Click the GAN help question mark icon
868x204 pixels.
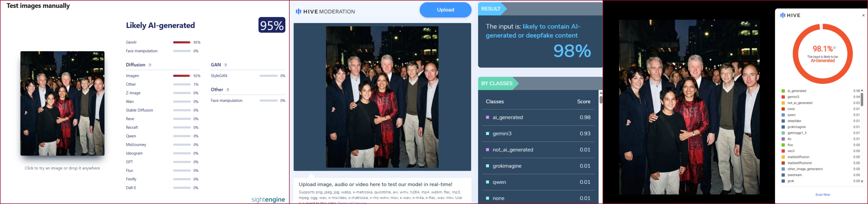coord(226,65)
